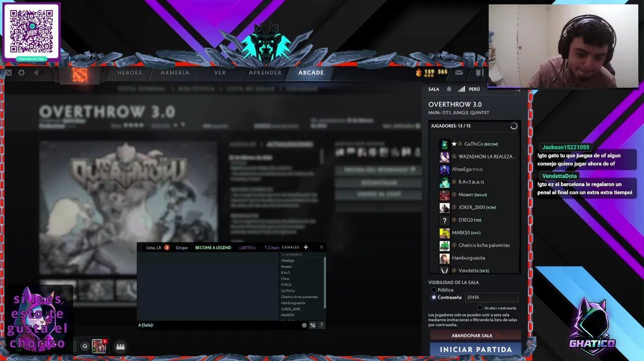Select JOKER_2000 in chat members list

[x=290, y=309]
